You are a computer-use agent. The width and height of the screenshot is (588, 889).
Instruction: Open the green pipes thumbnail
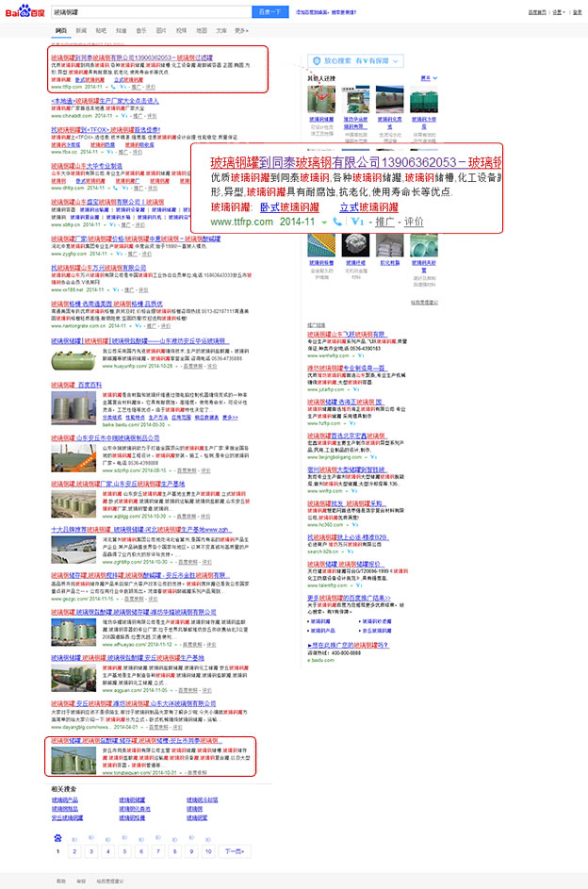pyautogui.click(x=423, y=245)
